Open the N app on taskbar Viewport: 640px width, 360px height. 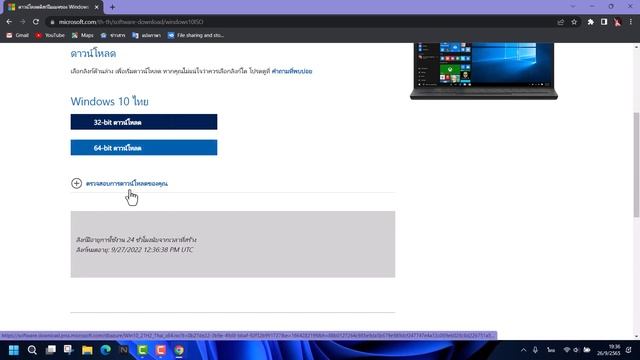[x=124, y=350]
